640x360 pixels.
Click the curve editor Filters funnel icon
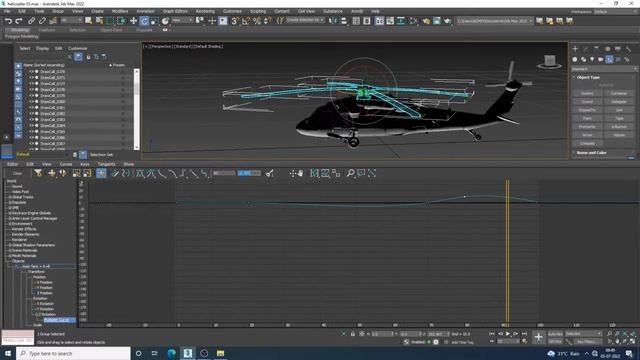tap(38, 173)
